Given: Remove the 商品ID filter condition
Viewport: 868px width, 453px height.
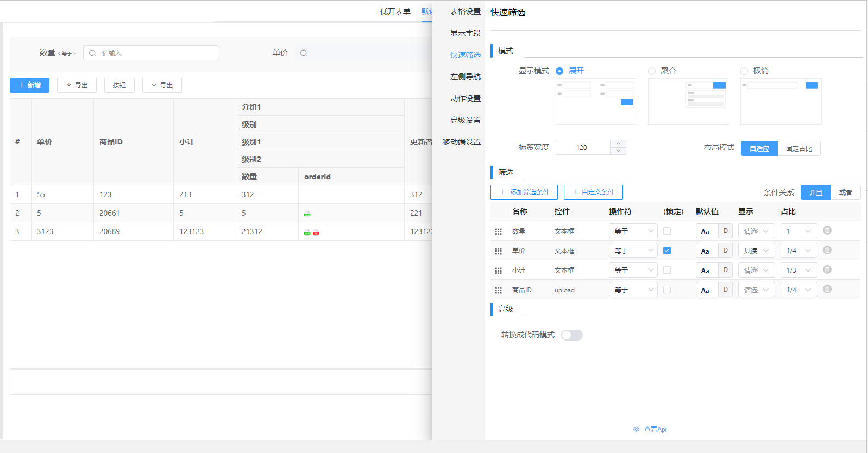Looking at the screenshot, I should coord(827,290).
